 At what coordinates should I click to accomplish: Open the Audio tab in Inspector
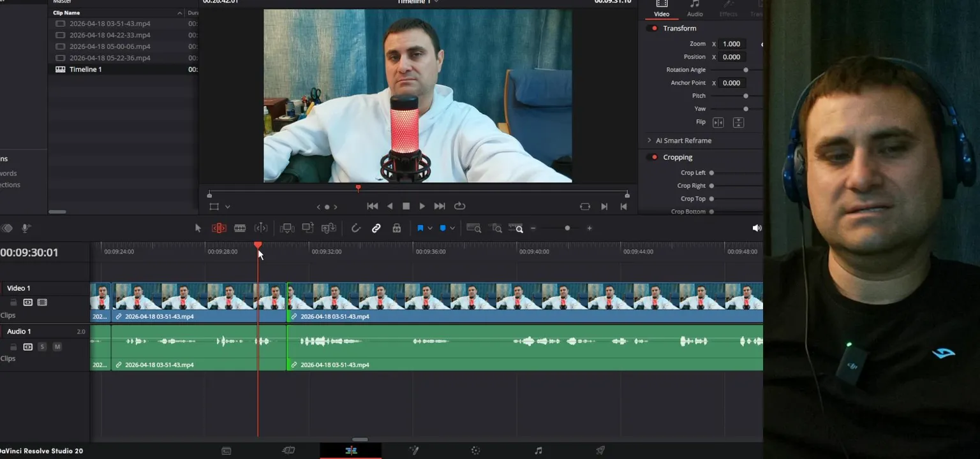(695, 9)
